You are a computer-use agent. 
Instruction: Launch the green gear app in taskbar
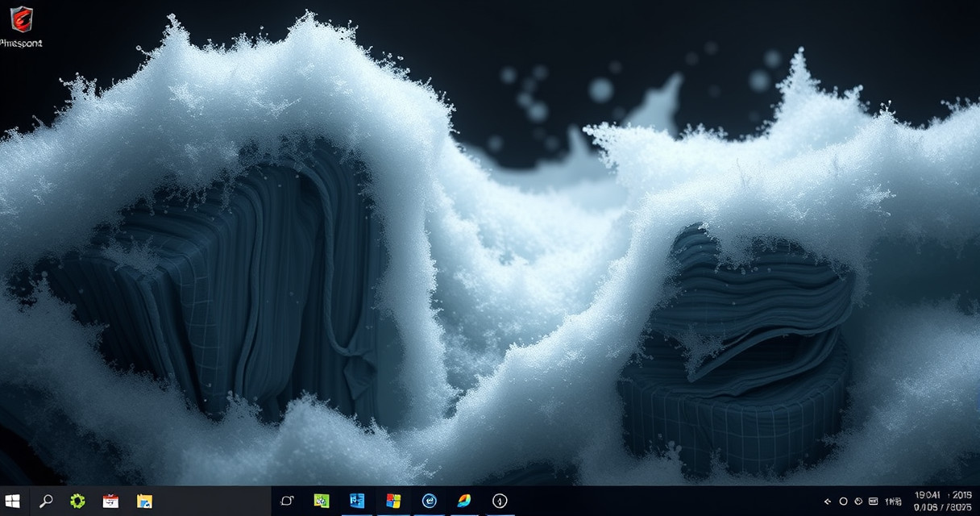coord(77,501)
